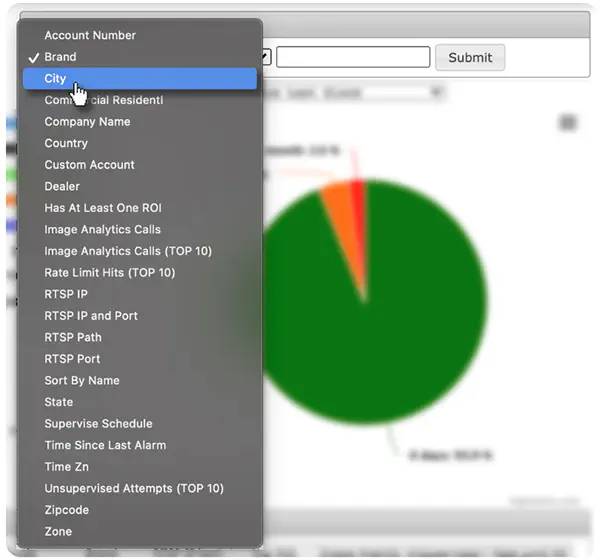Choose the Dealer option

pos(140,186)
